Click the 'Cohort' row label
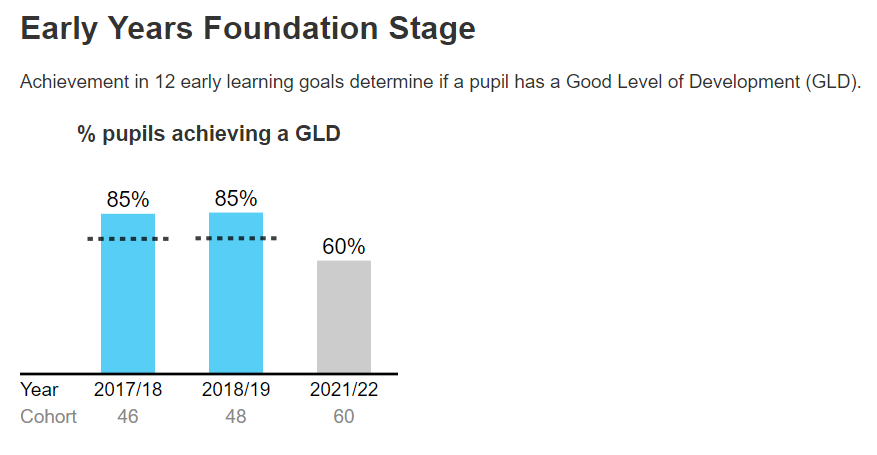This screenshot has height=455, width=877. click(x=48, y=416)
